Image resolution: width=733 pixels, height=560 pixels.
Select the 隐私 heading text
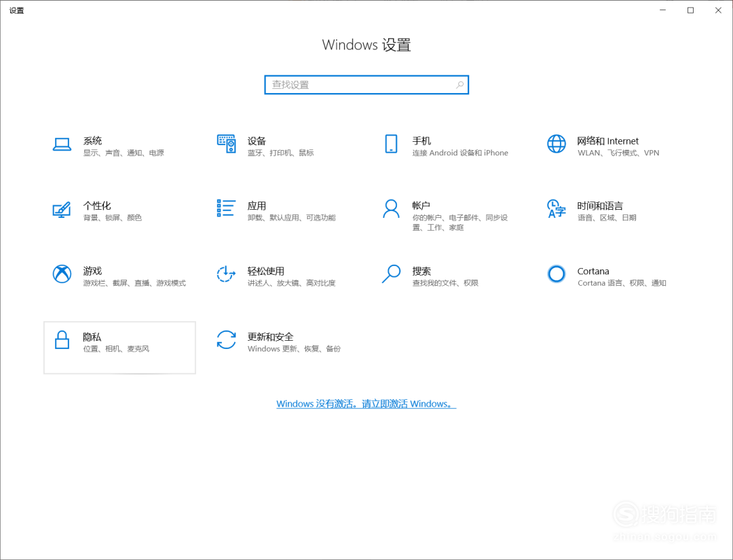pos(92,337)
